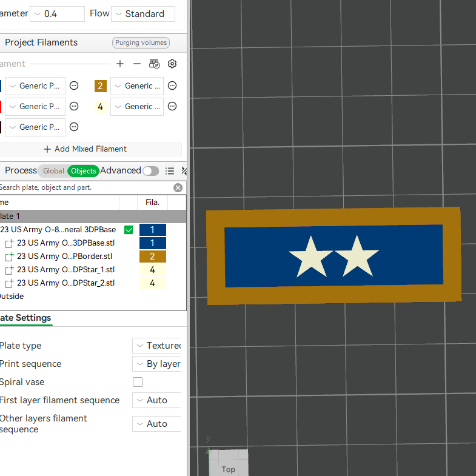Screen dimensions: 476x476
Task: Select 23 US Army O...3DPBase.stl part
Action: pos(65,243)
